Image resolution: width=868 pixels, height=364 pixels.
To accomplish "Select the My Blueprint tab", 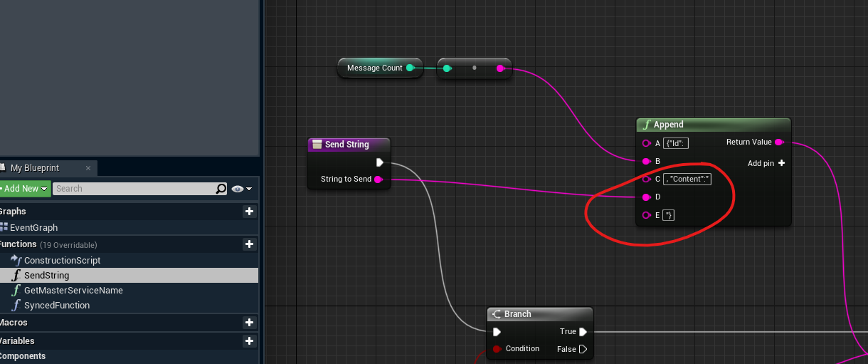I will (34, 168).
